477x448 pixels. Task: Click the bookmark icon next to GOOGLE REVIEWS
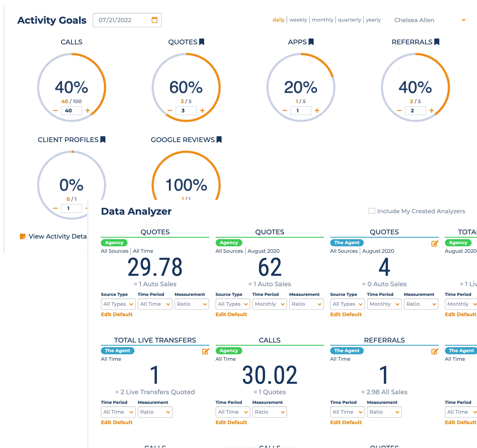[219, 140]
